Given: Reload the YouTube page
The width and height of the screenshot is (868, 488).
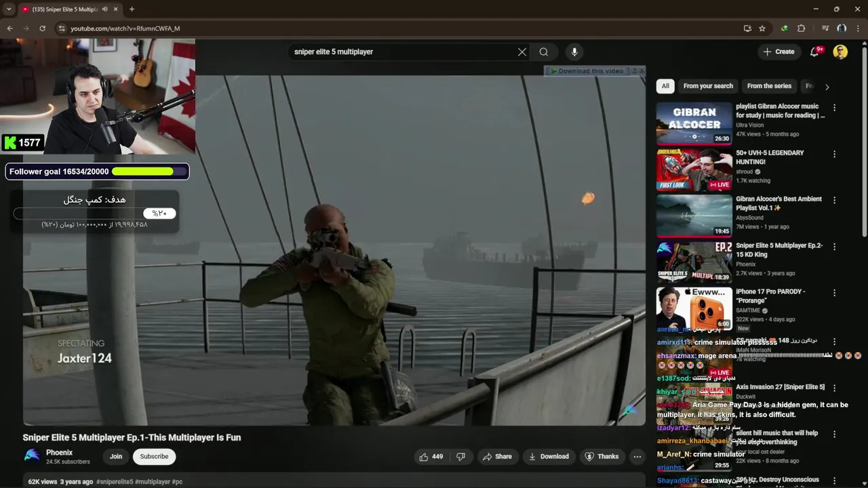Looking at the screenshot, I should 42,28.
